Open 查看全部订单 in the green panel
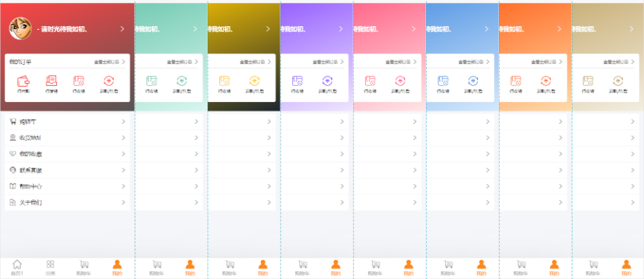644x279 pixels. point(182,62)
